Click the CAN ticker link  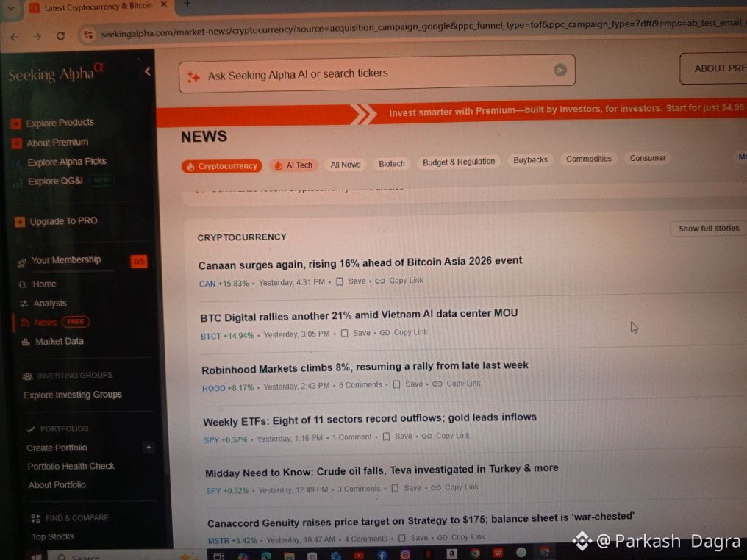(x=207, y=284)
